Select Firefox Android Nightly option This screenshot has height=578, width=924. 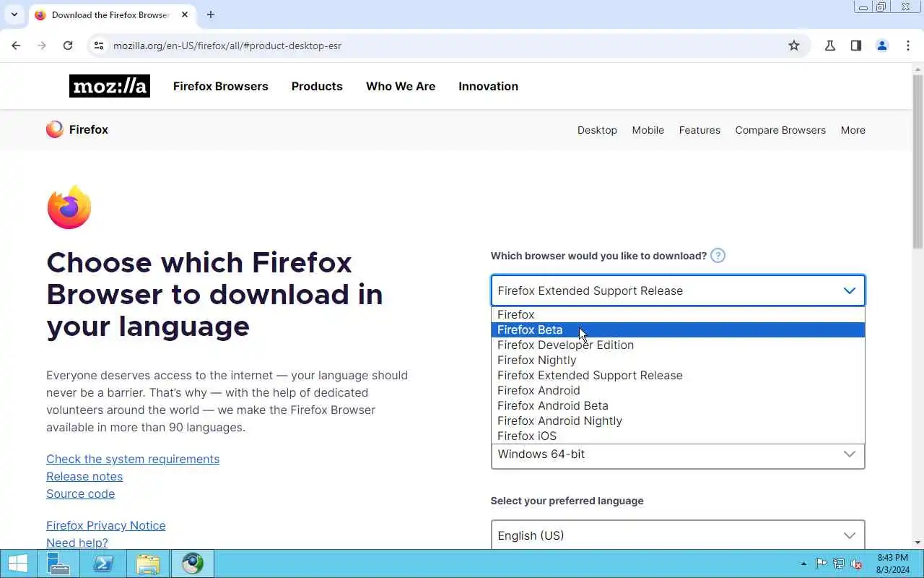coord(678,420)
